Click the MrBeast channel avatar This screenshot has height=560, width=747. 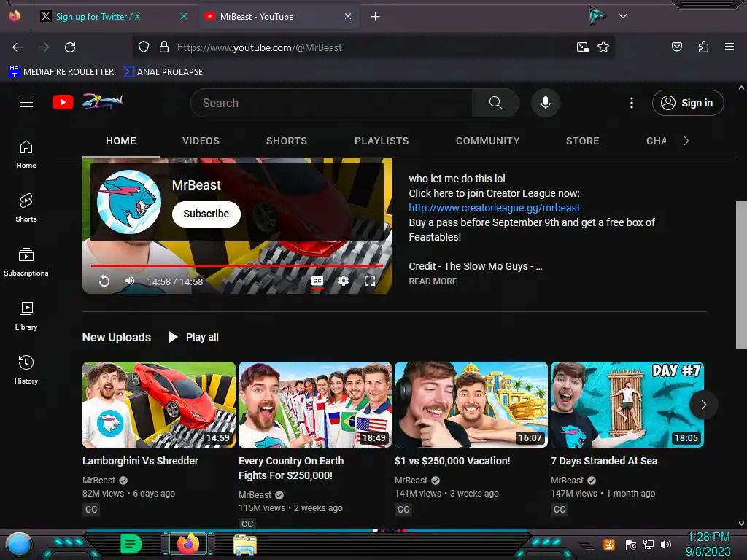128,202
